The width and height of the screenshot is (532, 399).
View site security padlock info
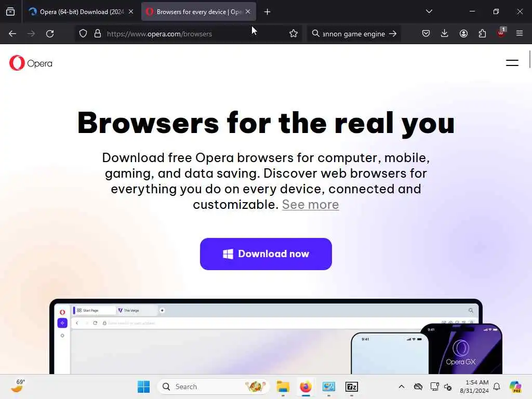point(98,34)
